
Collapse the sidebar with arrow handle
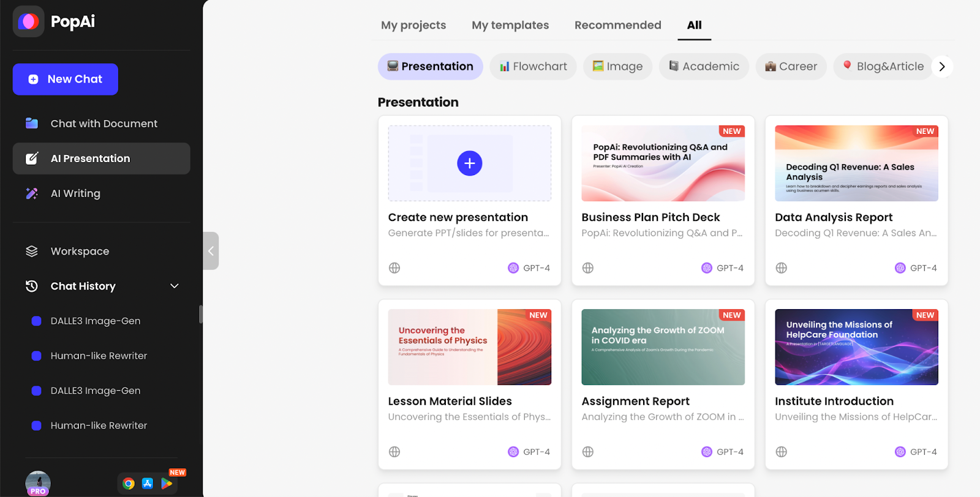pos(211,251)
